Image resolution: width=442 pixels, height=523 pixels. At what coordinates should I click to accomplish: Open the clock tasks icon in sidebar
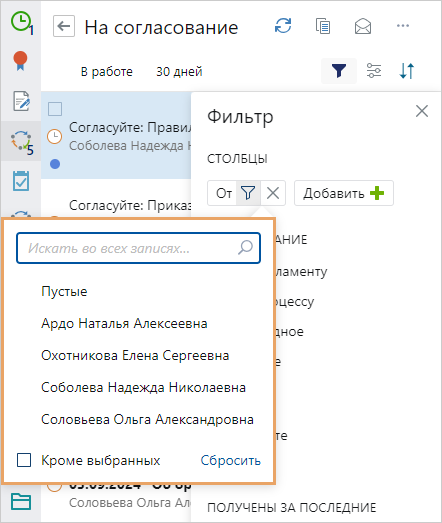pos(21,23)
